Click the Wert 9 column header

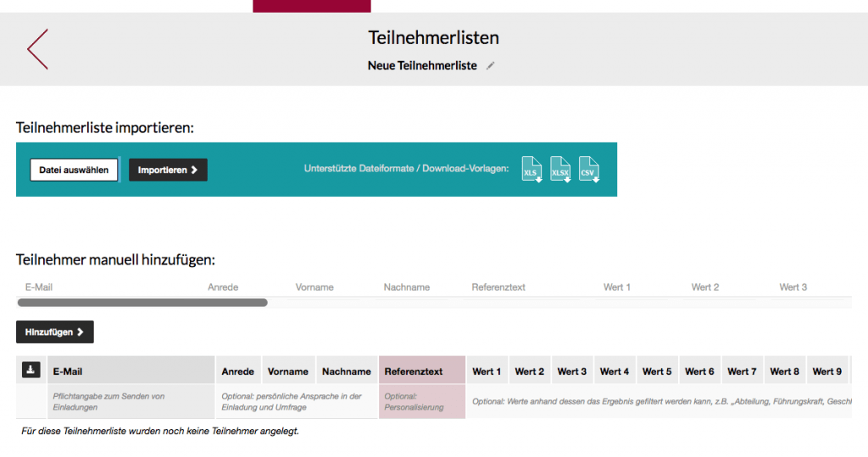[827, 371]
